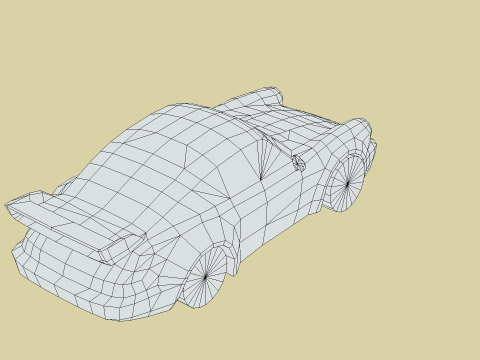Select the side mirror on the car
The width and height of the screenshot is (480, 360).
coord(298,163)
